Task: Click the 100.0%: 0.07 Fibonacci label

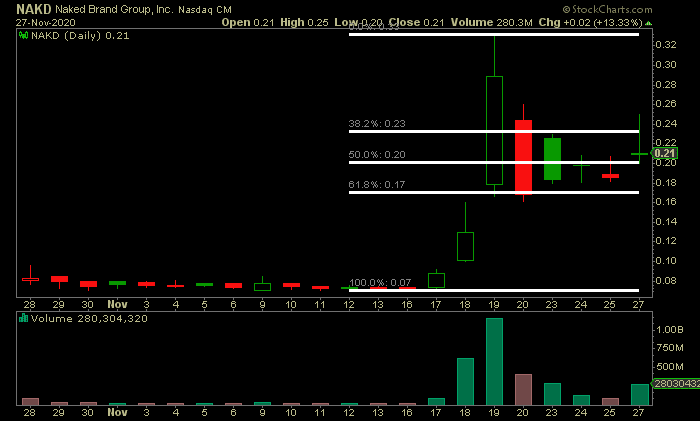Action: 379,283
